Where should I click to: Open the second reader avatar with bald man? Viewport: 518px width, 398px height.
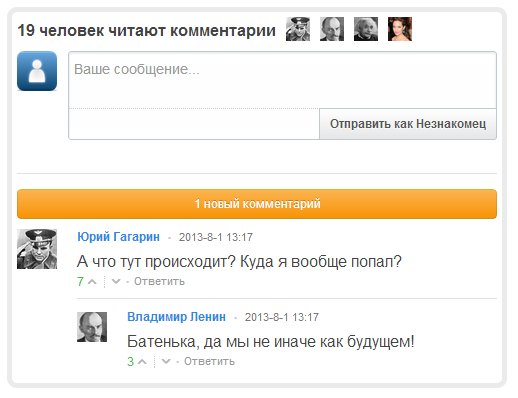(332, 29)
